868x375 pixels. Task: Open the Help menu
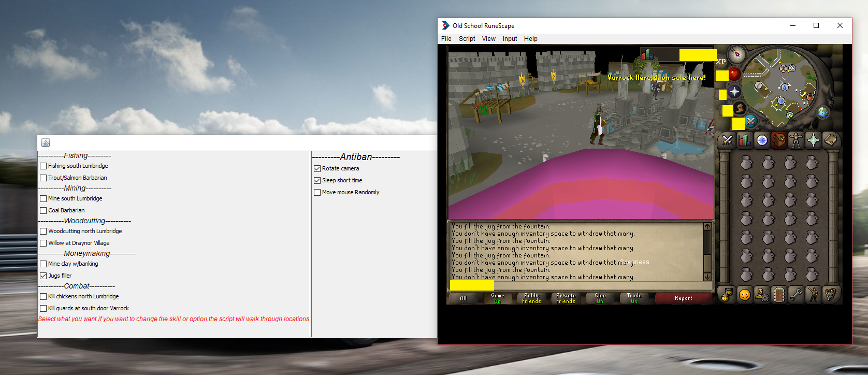pyautogui.click(x=530, y=39)
